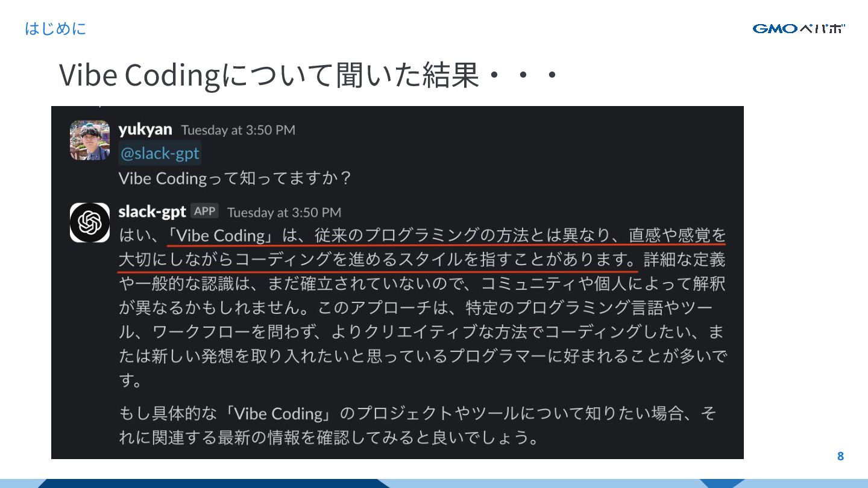The width and height of the screenshot is (868, 488).
Task: Open the @slack-gpt mention
Action: [160, 154]
